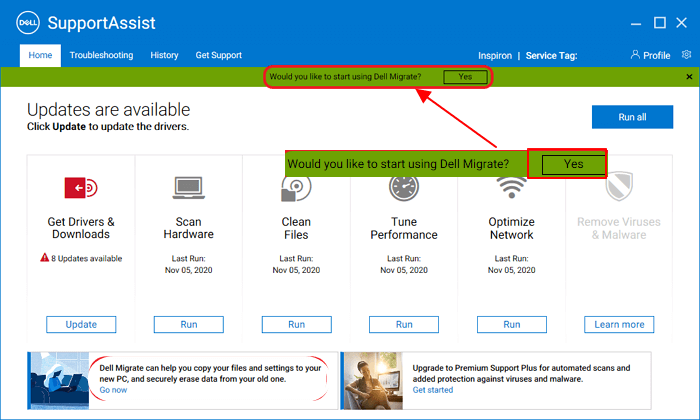This screenshot has width=700, height=420.
Task: Click the Remove Viruses & Malware shield icon
Action: [619, 188]
